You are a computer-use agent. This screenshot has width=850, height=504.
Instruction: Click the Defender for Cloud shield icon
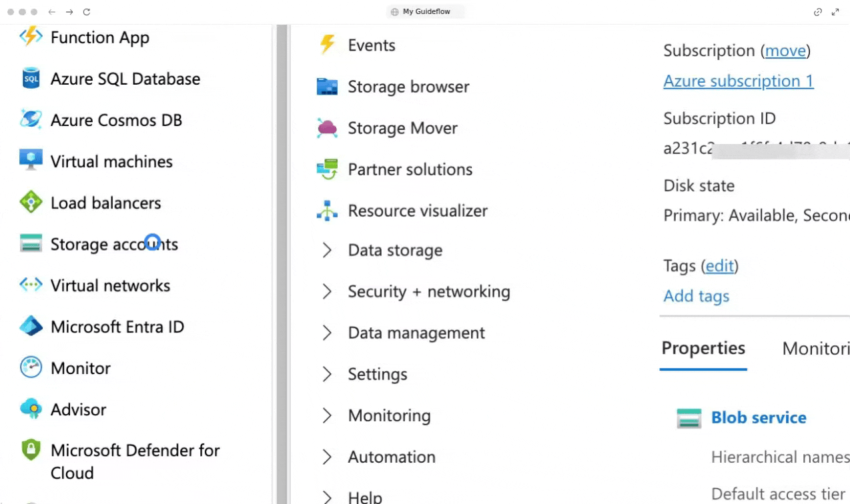[31, 450]
